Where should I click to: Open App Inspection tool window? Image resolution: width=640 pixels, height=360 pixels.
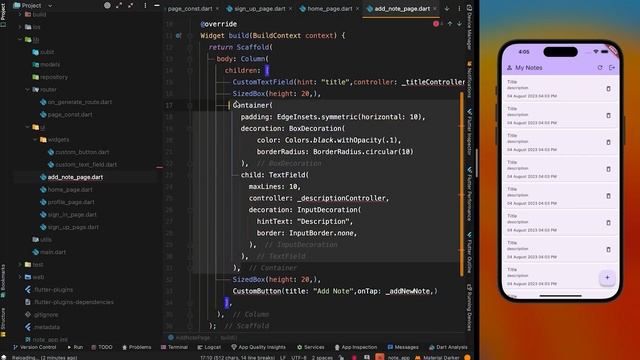[356, 347]
